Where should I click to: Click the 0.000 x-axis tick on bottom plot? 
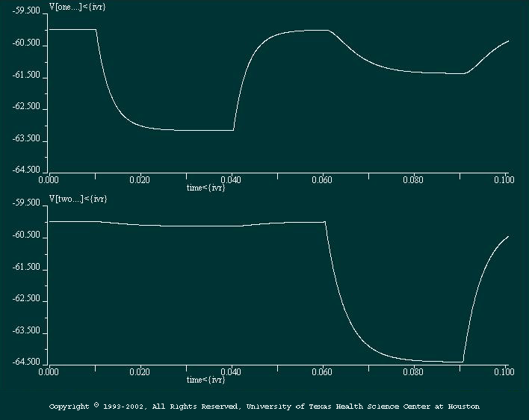click(x=49, y=371)
